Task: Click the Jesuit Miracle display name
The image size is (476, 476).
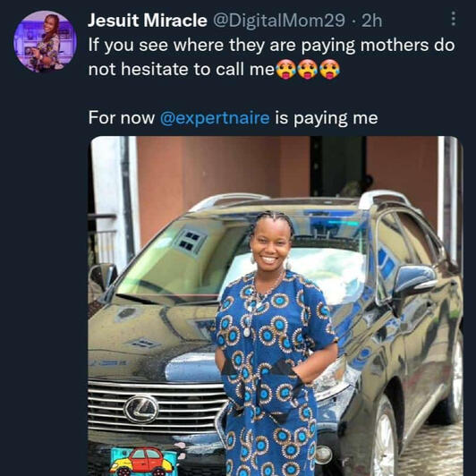Action: tap(148, 21)
